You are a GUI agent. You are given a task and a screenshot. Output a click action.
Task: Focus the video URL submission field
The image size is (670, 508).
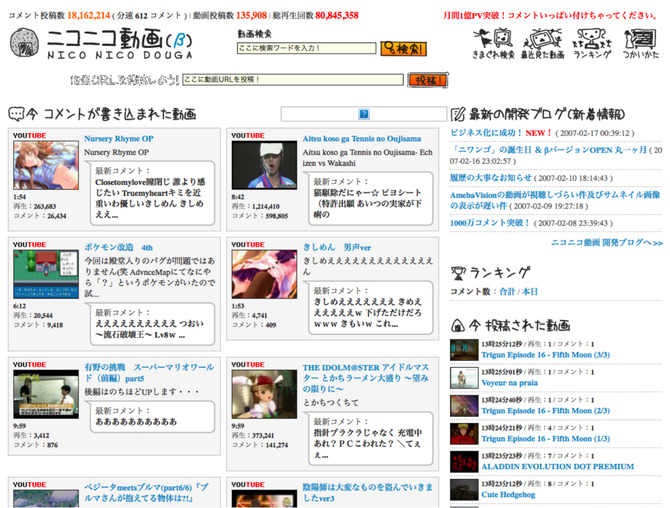pos(293,79)
